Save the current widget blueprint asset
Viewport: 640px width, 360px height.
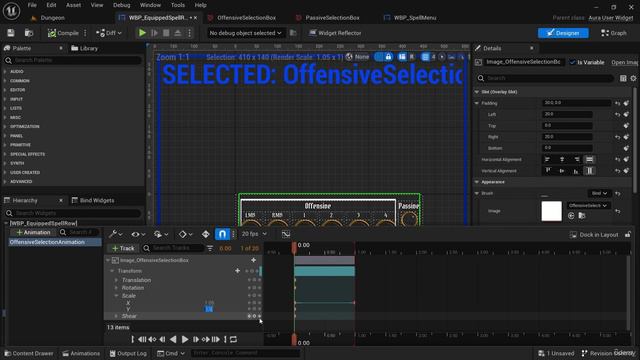point(11,33)
